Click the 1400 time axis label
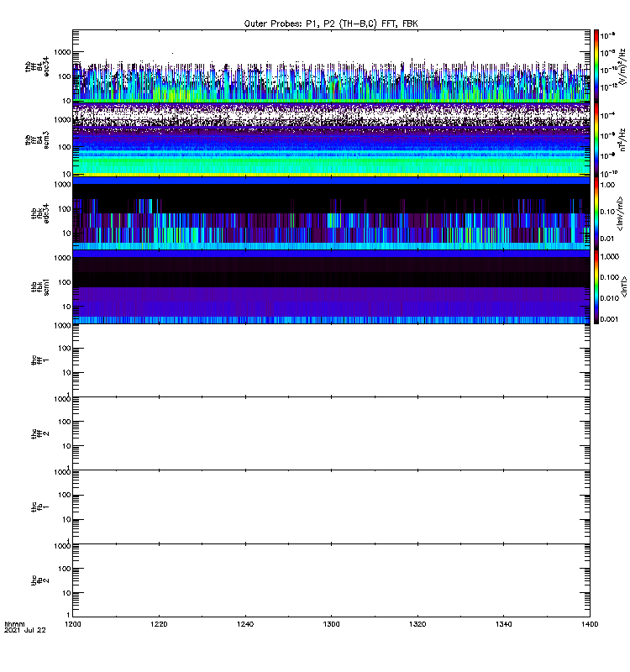The width and height of the screenshot is (630, 672). click(x=591, y=624)
